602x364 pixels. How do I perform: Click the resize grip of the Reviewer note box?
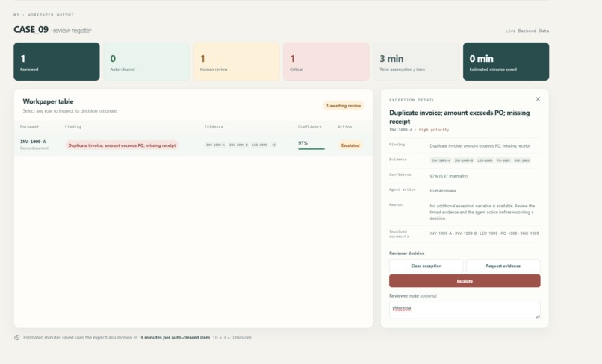(538, 316)
